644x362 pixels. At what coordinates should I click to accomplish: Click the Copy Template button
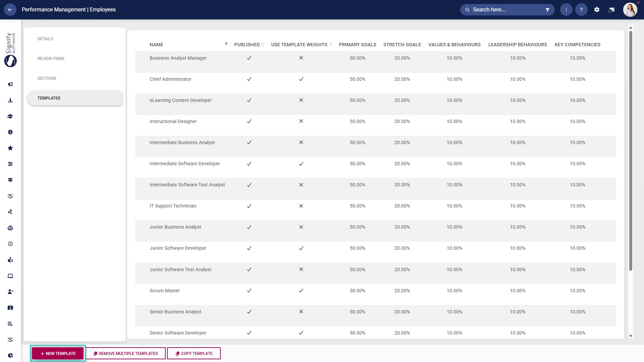pyautogui.click(x=194, y=354)
